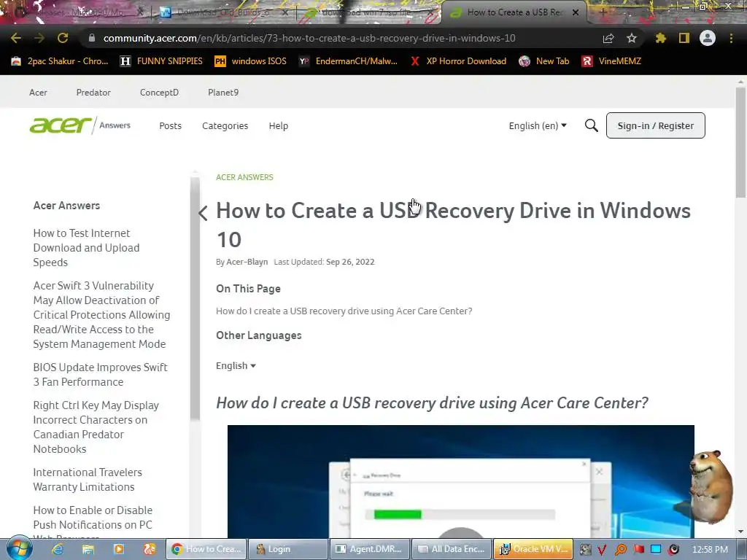Open the extensions puzzle icon
This screenshot has width=747, height=560.
coord(661,38)
